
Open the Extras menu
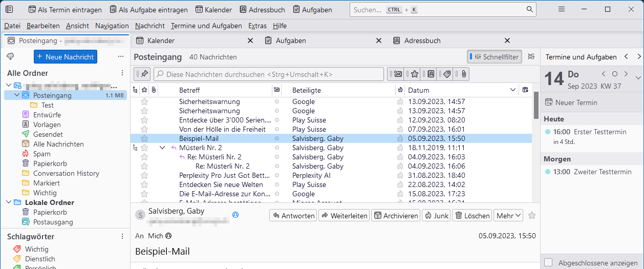point(257,26)
